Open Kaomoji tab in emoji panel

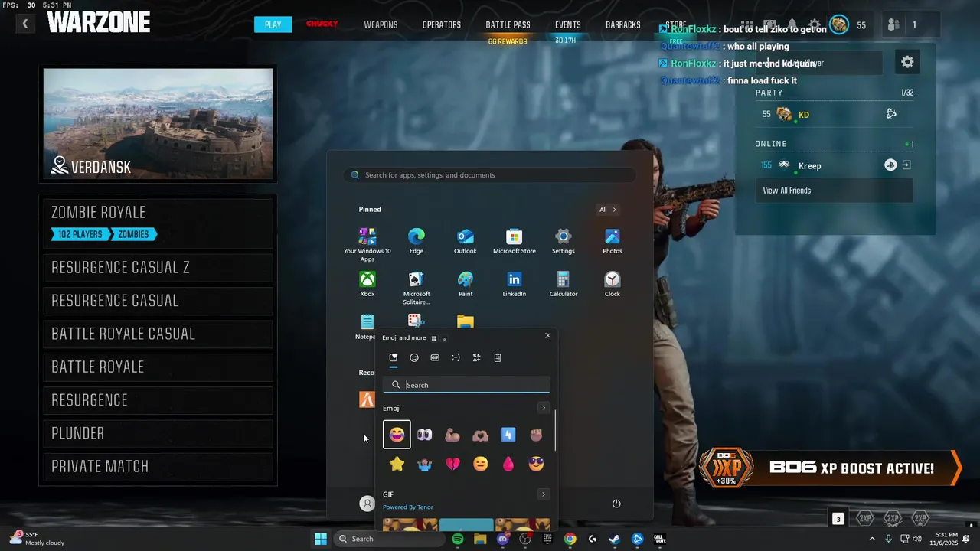[x=456, y=357]
